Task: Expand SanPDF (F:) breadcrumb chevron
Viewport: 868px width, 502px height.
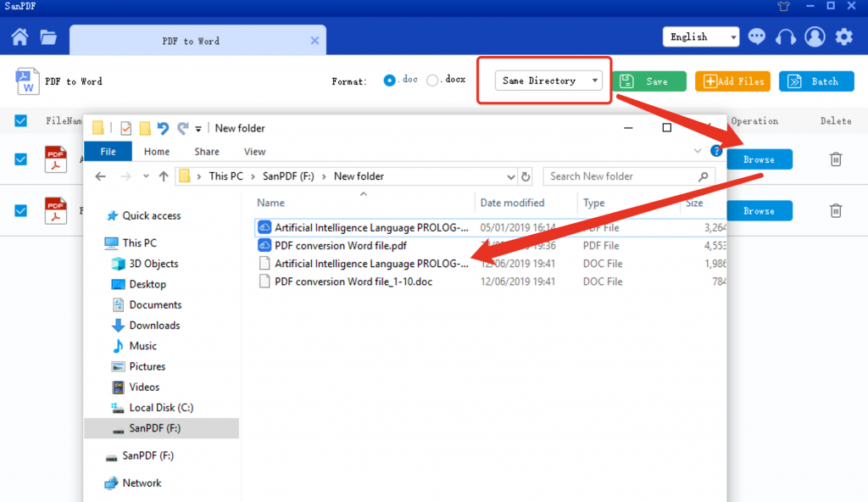Action: [x=324, y=176]
